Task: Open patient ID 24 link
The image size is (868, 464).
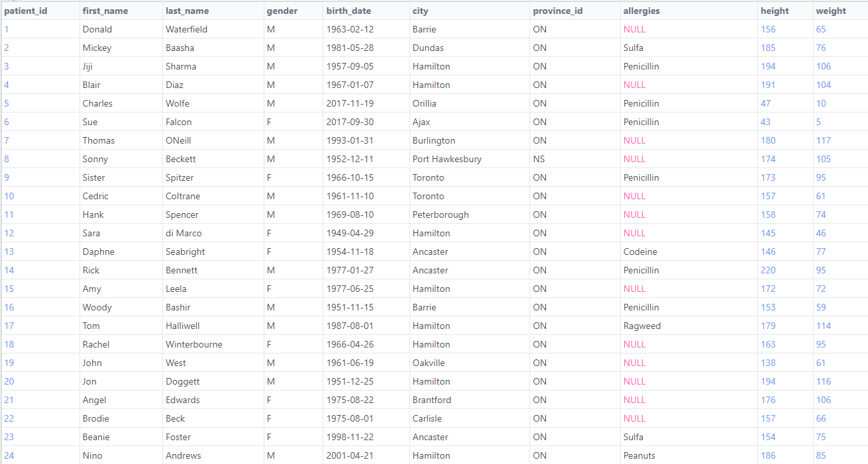Action: coord(9,455)
